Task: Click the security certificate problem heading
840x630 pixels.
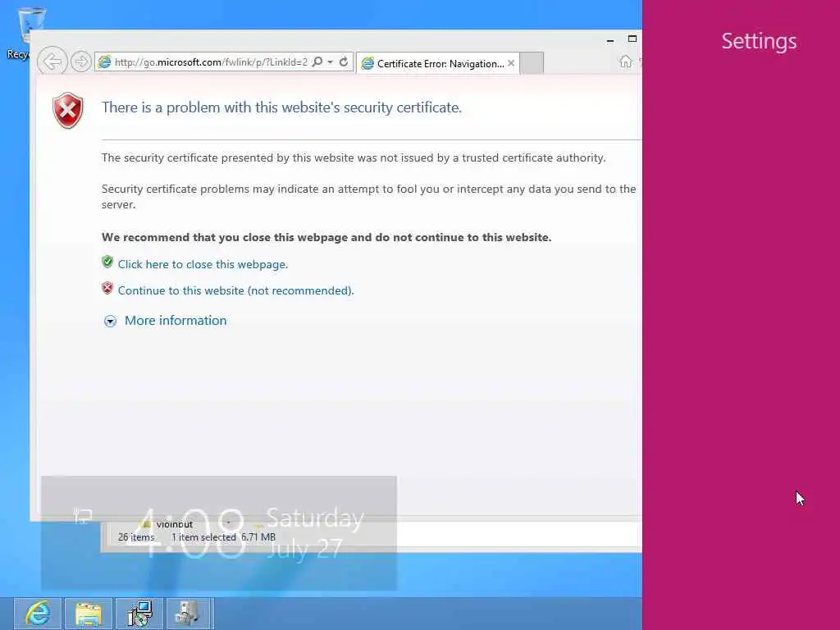Action: 282,107
